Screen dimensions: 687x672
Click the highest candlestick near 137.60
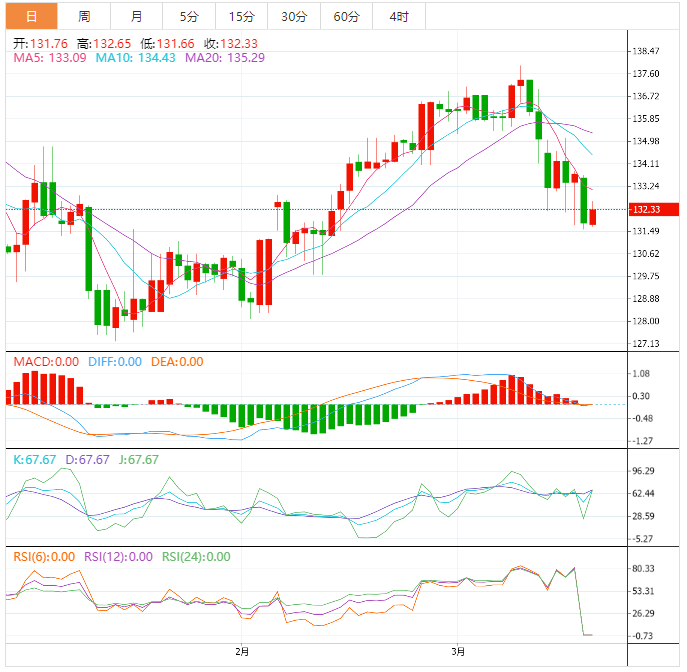pyautogui.click(x=521, y=83)
